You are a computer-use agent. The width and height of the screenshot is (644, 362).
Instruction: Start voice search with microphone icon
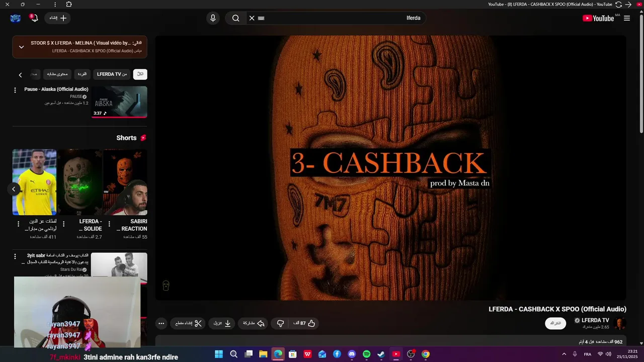[x=213, y=18]
